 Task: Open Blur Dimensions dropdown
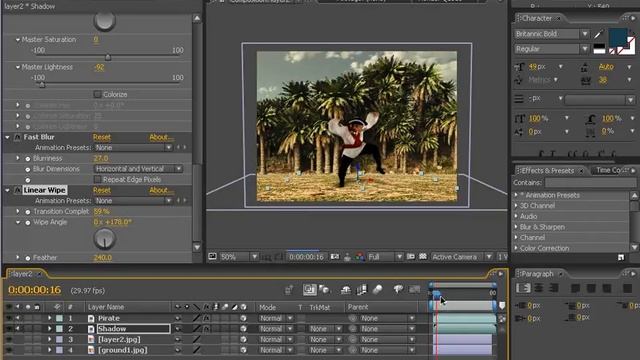(138, 169)
